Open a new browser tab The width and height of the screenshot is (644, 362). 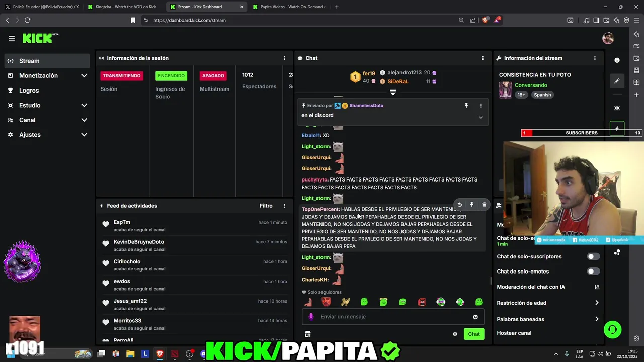[337, 7]
